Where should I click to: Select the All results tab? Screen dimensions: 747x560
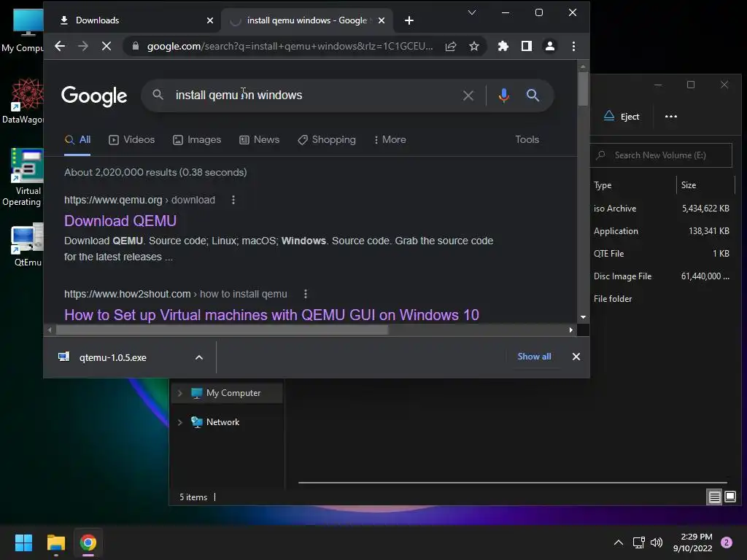(x=77, y=140)
